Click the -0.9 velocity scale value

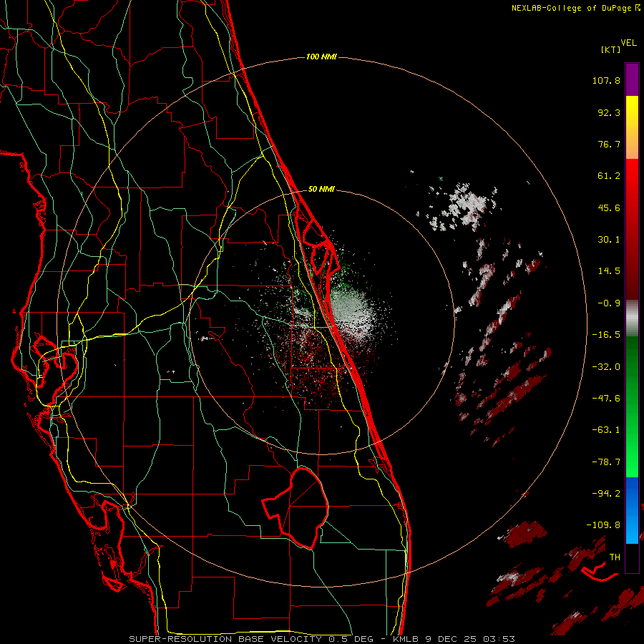[x=609, y=303]
